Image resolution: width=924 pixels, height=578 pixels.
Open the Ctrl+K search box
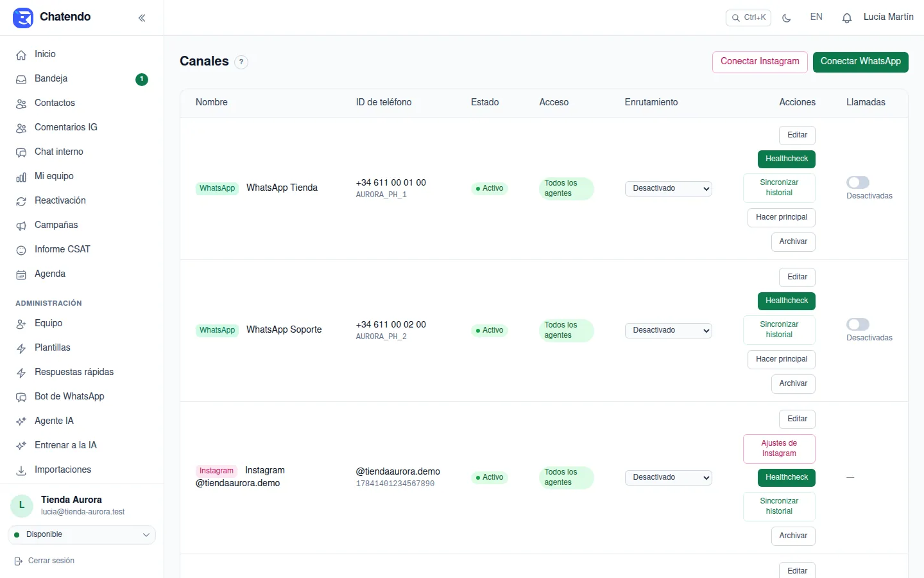[748, 18]
